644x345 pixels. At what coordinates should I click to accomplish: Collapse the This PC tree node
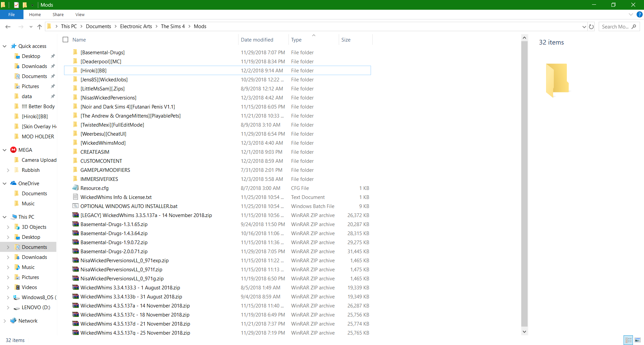point(5,217)
